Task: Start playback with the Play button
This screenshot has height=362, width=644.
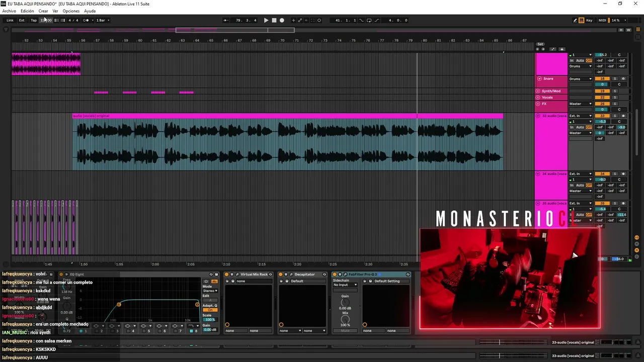Action: [x=266, y=20]
